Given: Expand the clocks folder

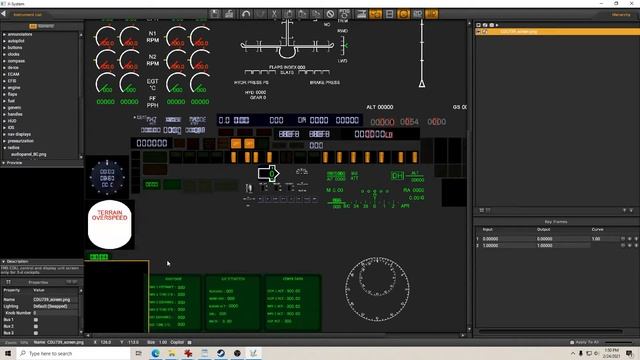Looking at the screenshot, I should click(x=4, y=54).
